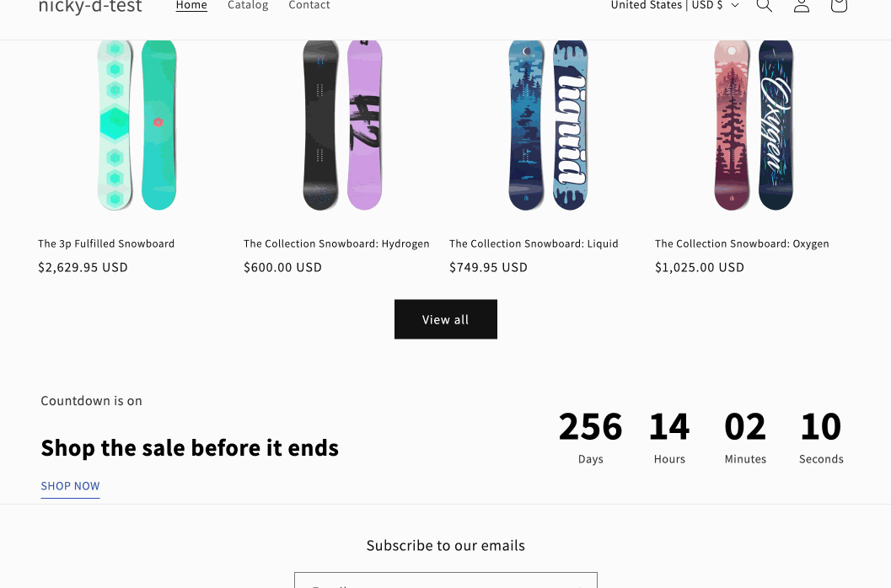
Task: Navigate to the Contact page
Action: click(309, 6)
